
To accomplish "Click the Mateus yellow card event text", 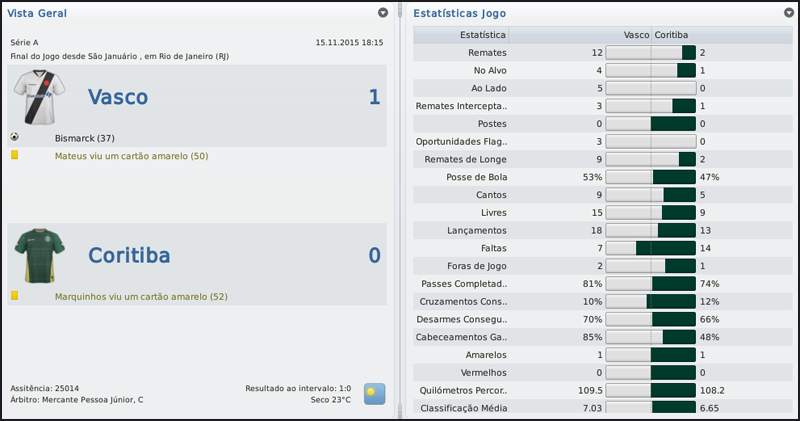I will (131, 157).
